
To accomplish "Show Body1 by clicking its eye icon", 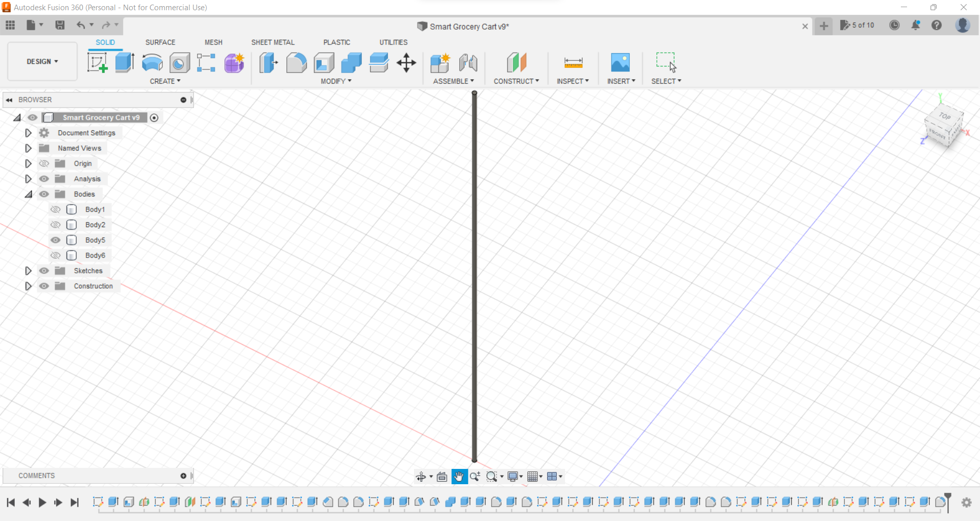I will click(x=56, y=209).
